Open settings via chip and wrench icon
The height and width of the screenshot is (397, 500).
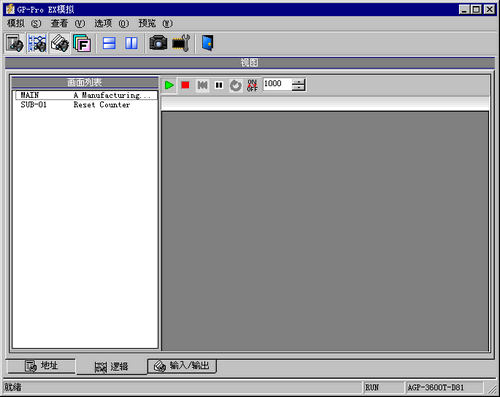(181, 43)
